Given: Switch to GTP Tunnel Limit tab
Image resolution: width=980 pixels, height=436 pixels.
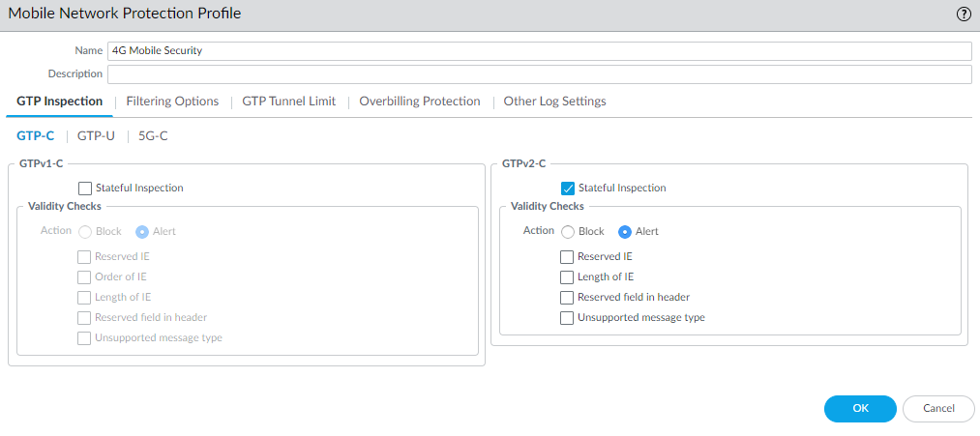Looking at the screenshot, I should pos(288,102).
